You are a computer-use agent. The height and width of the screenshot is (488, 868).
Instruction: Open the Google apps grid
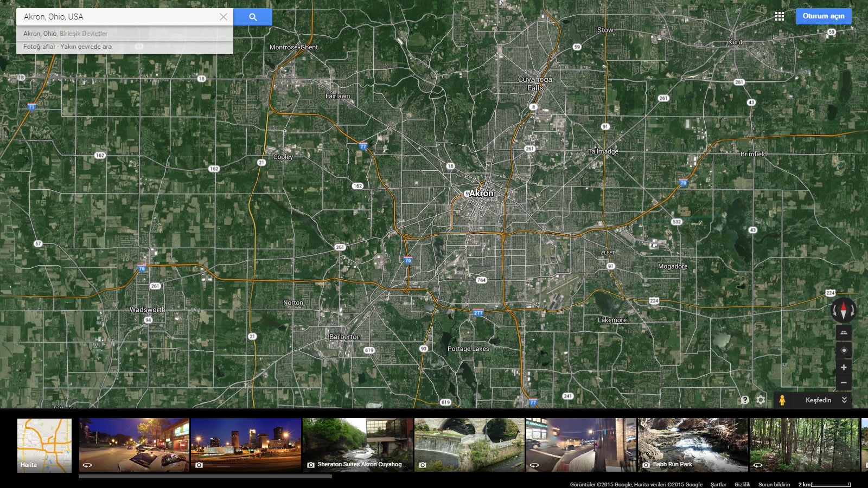pyautogui.click(x=779, y=16)
